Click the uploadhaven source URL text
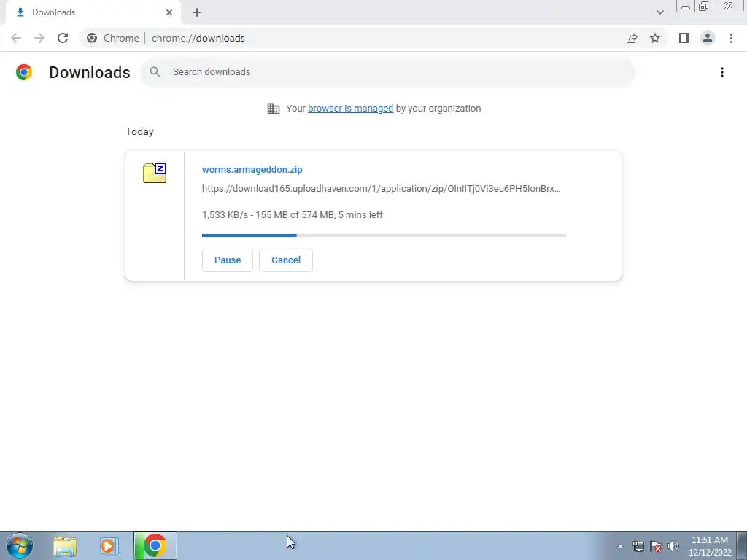 (381, 189)
